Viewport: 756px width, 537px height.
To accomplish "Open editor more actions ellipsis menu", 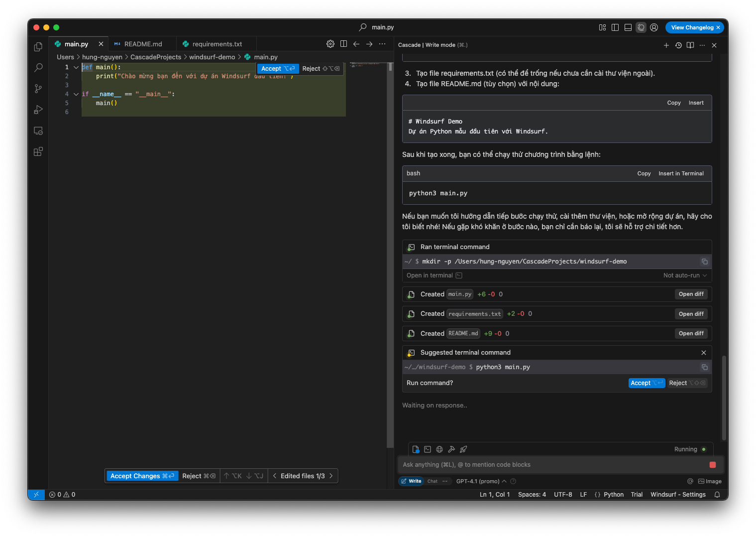I will click(382, 44).
